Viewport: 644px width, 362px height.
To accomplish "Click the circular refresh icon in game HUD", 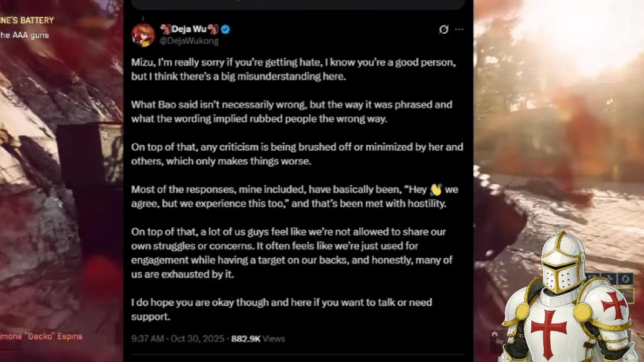I will pos(625,279).
